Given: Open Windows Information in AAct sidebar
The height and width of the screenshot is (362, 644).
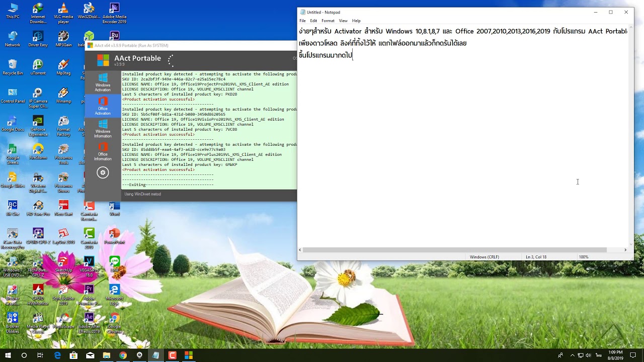Looking at the screenshot, I should click(x=103, y=129).
